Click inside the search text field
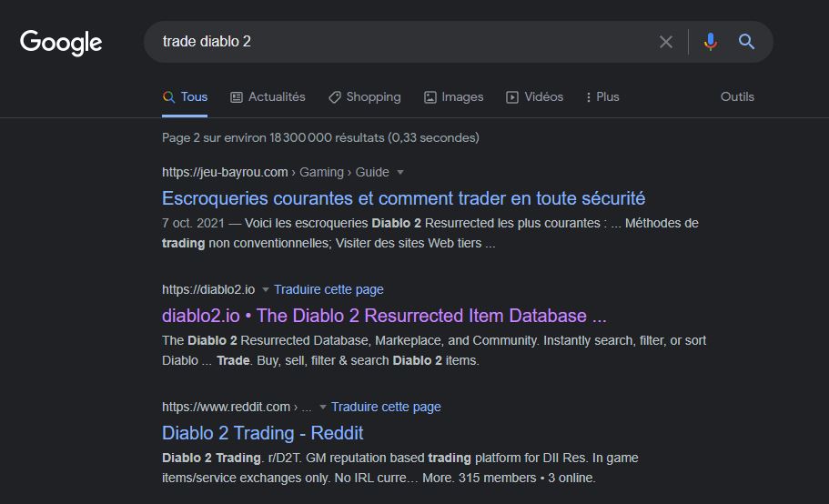The height and width of the screenshot is (504, 829). (x=400, y=42)
